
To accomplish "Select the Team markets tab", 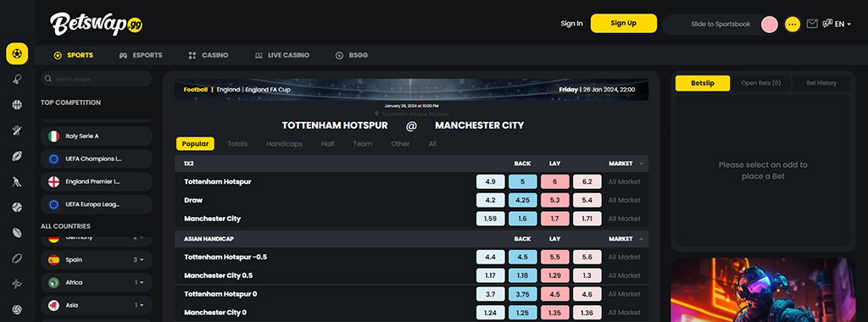I will point(363,144).
